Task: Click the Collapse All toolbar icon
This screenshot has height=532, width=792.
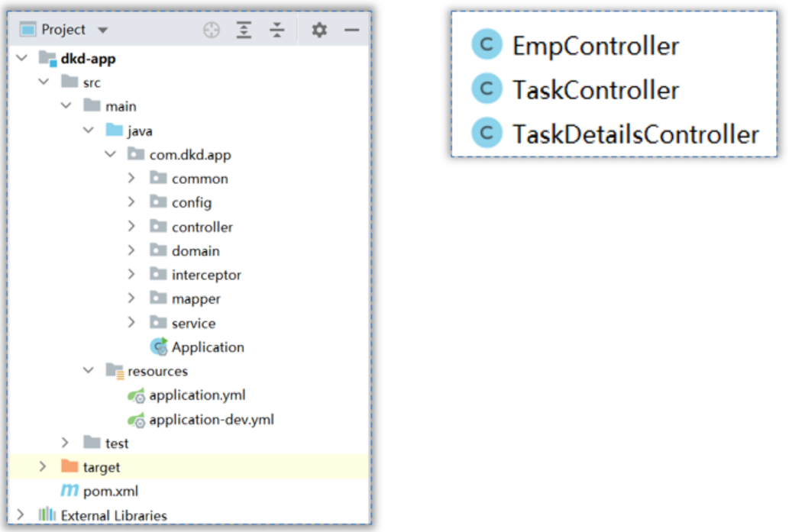Action: click(x=276, y=31)
